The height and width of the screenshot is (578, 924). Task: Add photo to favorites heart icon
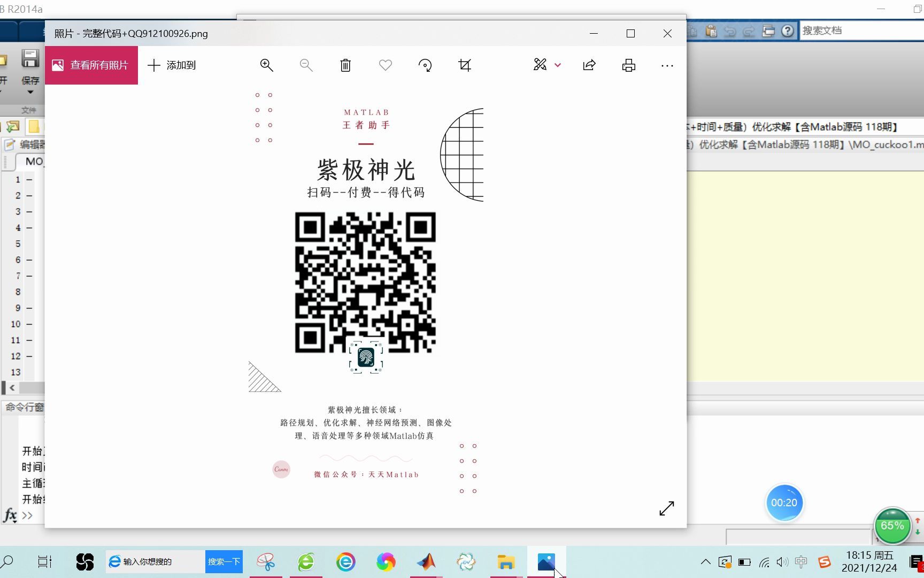pos(386,65)
